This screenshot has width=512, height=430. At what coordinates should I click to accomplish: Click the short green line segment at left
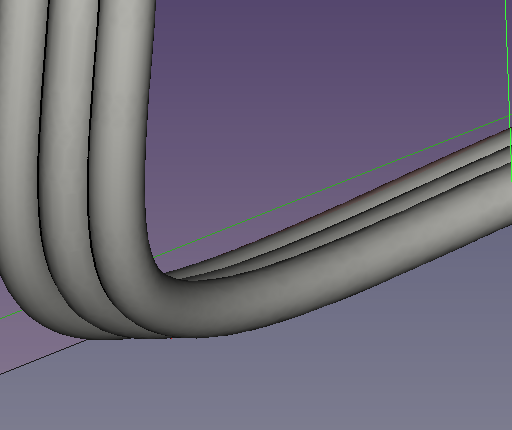(x=11, y=314)
